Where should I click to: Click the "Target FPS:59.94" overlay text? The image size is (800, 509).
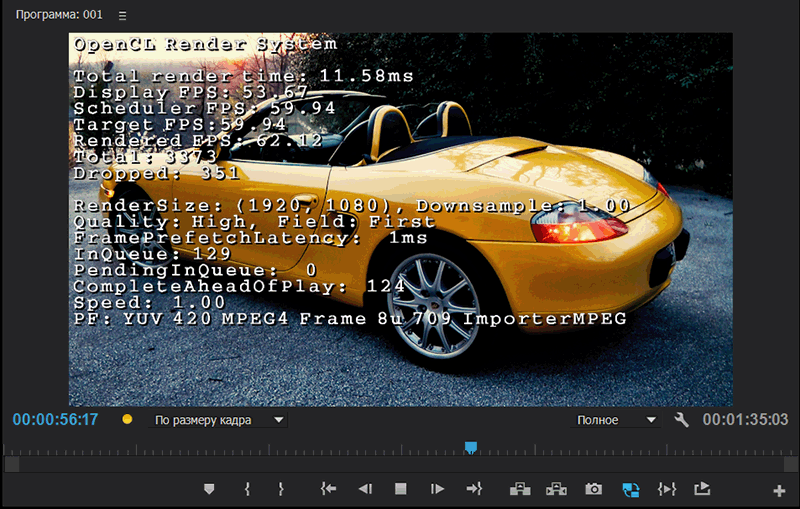point(180,124)
